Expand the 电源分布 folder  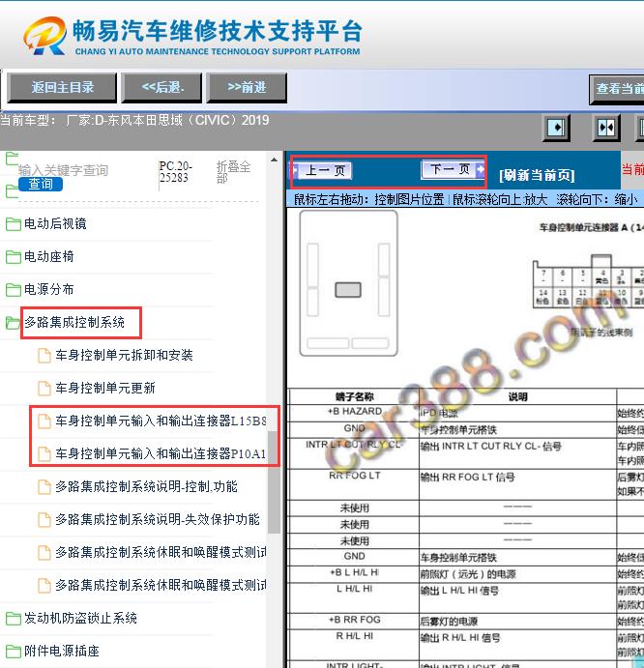click(x=49, y=289)
